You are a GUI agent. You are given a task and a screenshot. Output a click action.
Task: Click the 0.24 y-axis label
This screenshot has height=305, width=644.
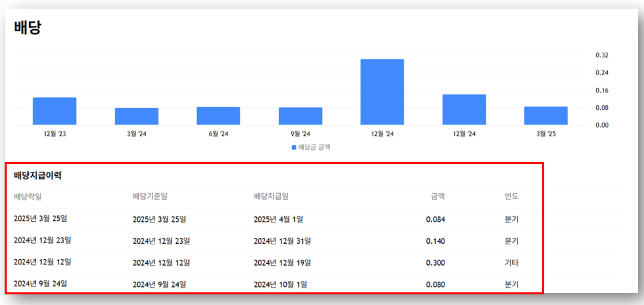pos(601,73)
